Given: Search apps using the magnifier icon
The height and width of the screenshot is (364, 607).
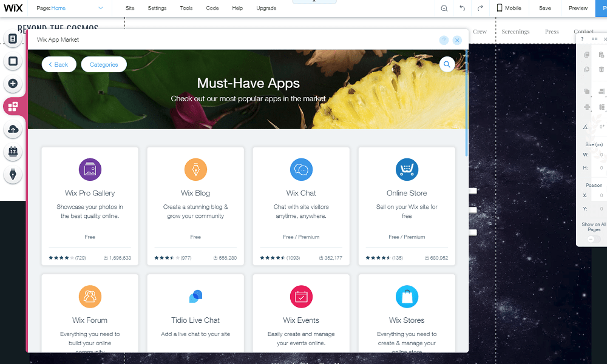Looking at the screenshot, I should point(447,64).
